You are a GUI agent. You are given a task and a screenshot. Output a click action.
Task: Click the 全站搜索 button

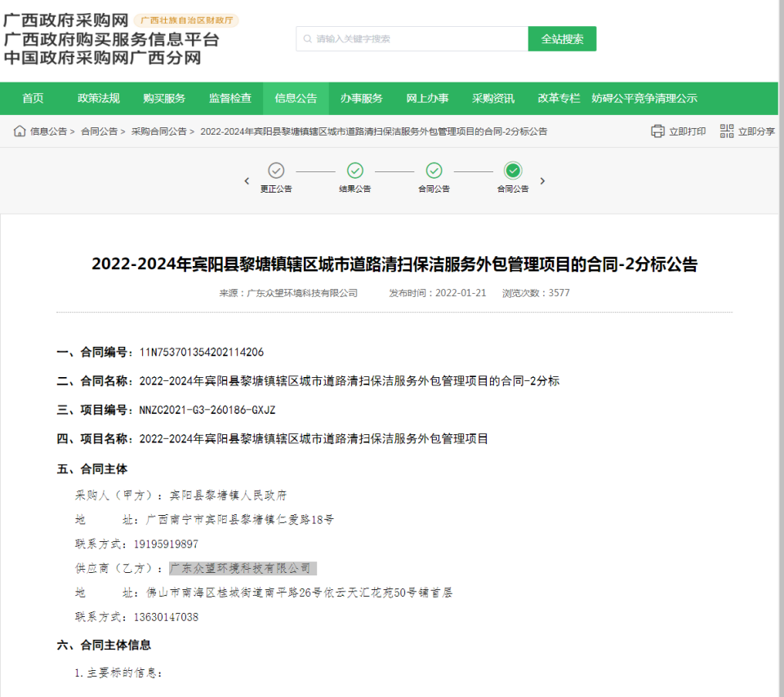562,39
